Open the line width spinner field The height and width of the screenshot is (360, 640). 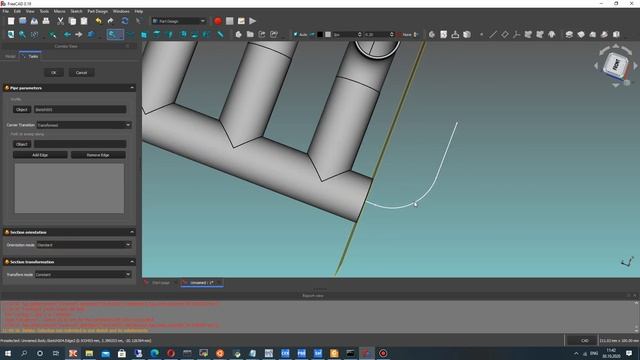click(347, 35)
